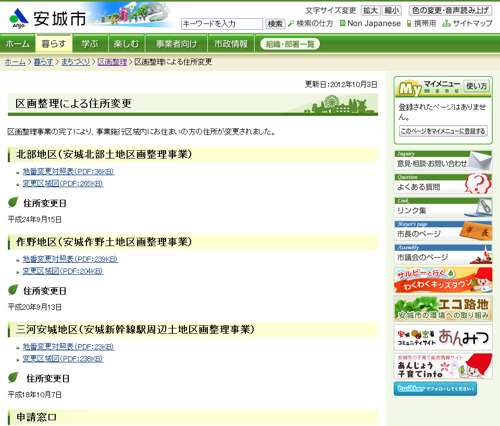Open Non Japanese page link
This screenshot has height=426, width=500.
(x=370, y=23)
